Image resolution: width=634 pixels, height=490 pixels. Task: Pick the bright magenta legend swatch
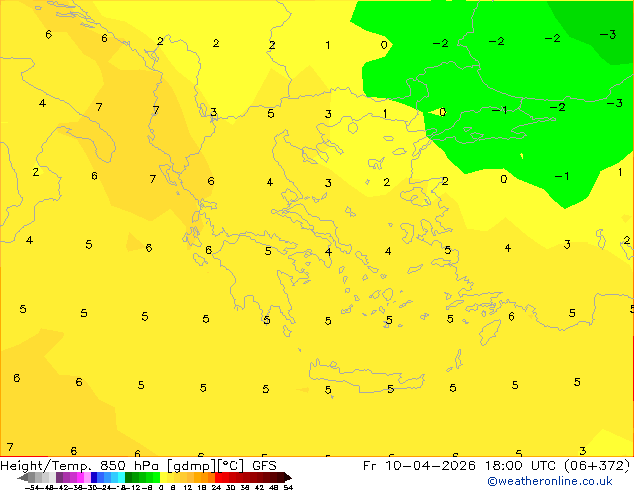80,477
